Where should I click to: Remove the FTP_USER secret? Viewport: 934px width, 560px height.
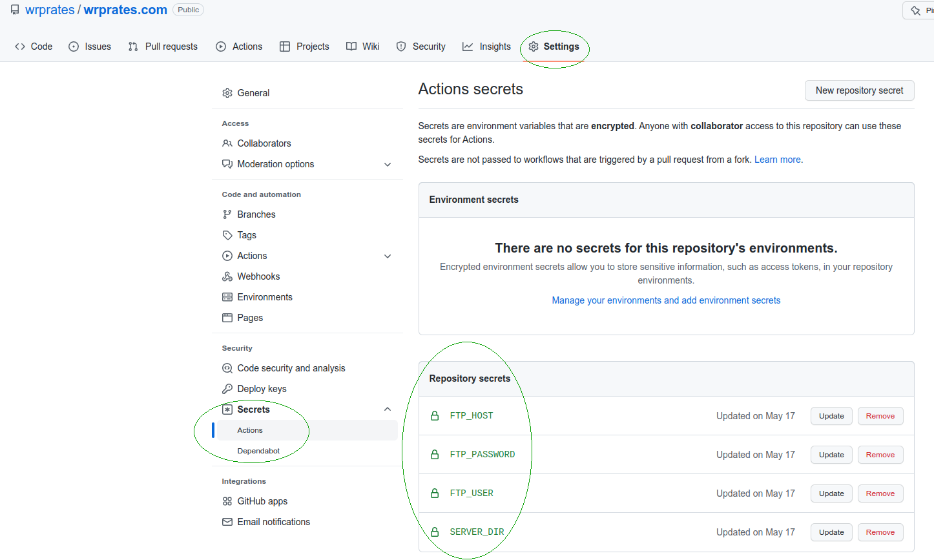(x=880, y=493)
